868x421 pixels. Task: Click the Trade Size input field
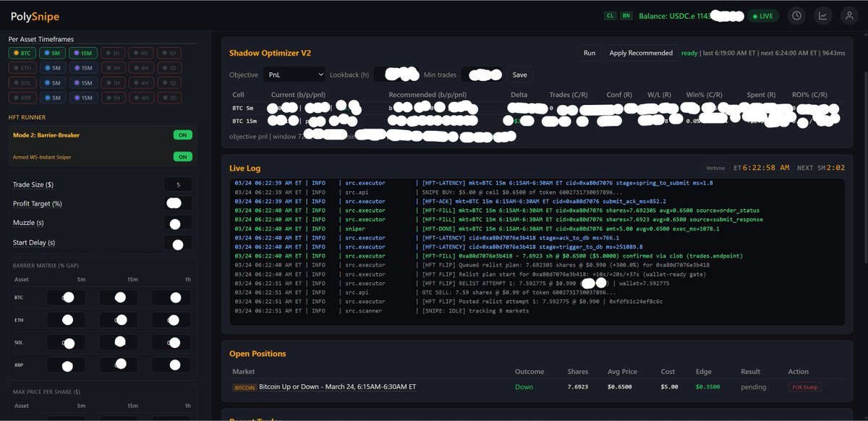(x=178, y=184)
